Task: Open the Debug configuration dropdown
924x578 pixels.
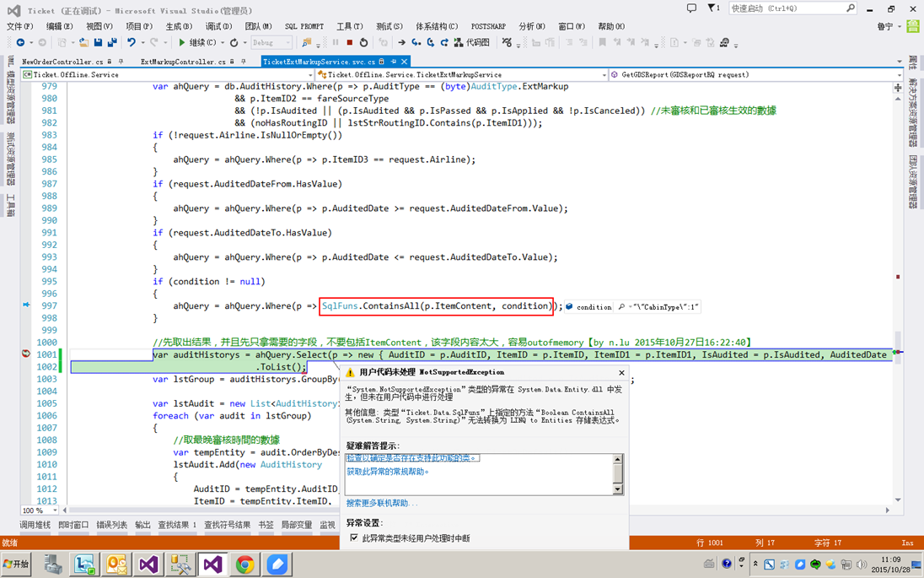Action: point(271,42)
